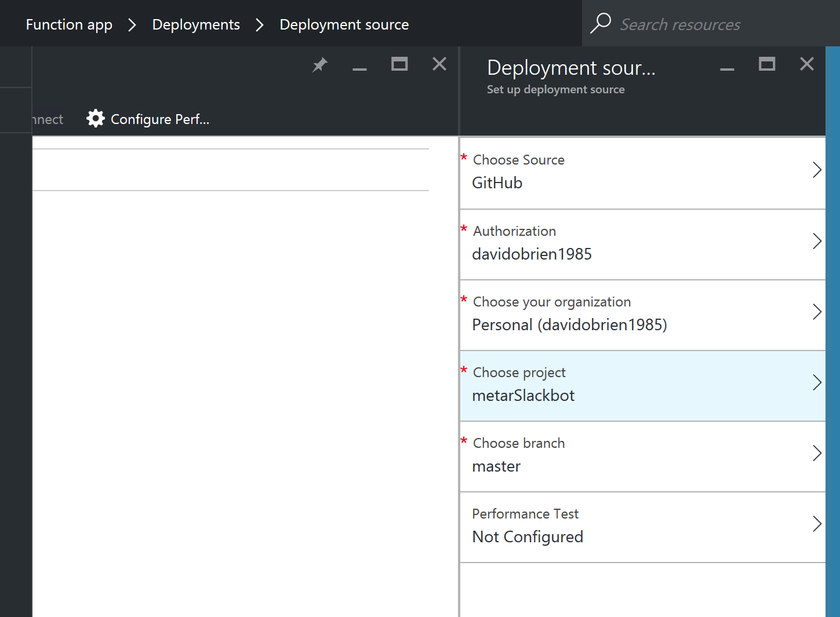Screen dimensions: 840x617
Task: Click Not Configured performance test value
Action: point(528,537)
